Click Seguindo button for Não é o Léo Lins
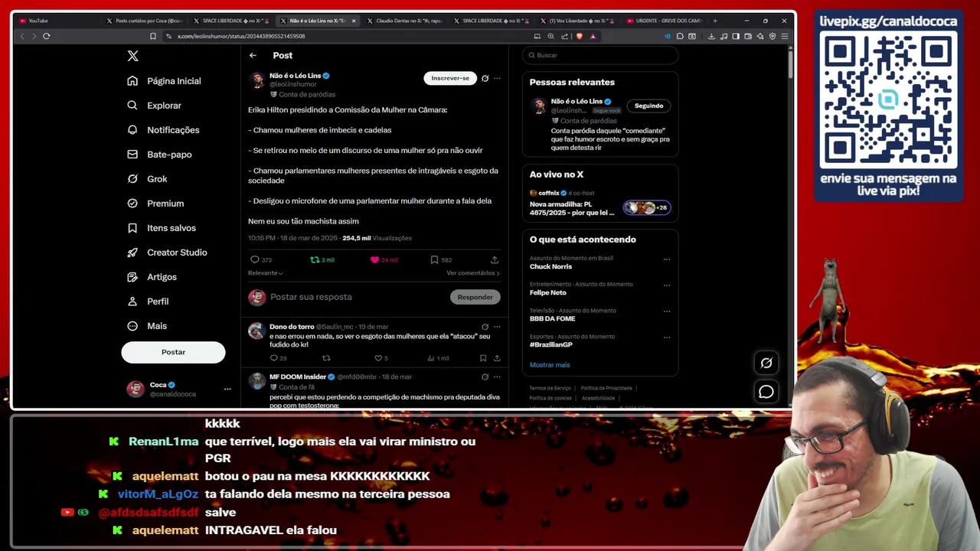This screenshot has height=551, width=980. pyautogui.click(x=648, y=106)
